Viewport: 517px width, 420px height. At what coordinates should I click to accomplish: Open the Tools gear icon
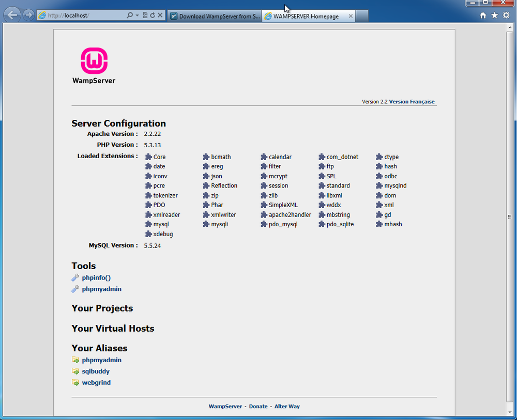(x=506, y=15)
